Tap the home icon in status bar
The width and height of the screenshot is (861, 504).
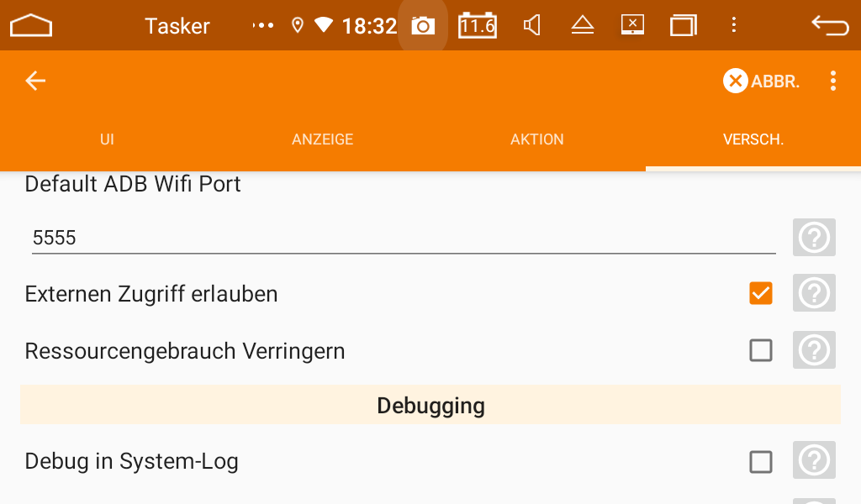coord(31,26)
